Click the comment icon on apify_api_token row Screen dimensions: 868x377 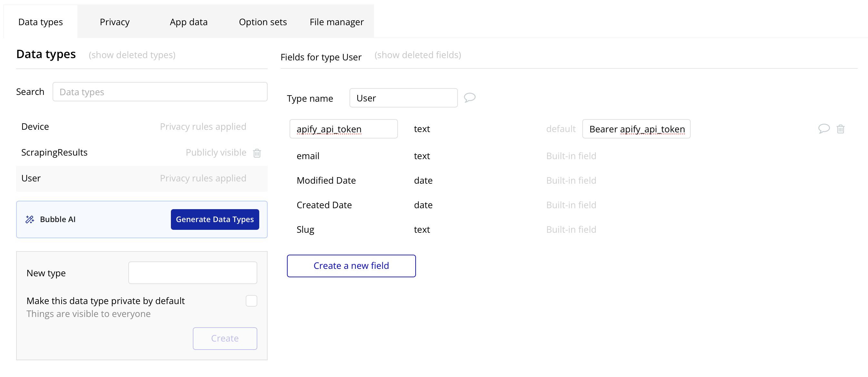[x=824, y=129]
